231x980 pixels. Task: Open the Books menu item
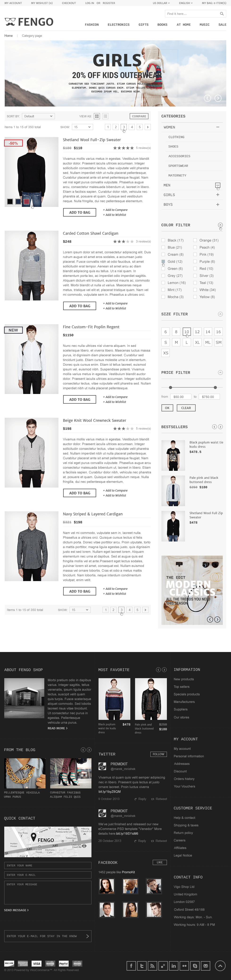162,25
